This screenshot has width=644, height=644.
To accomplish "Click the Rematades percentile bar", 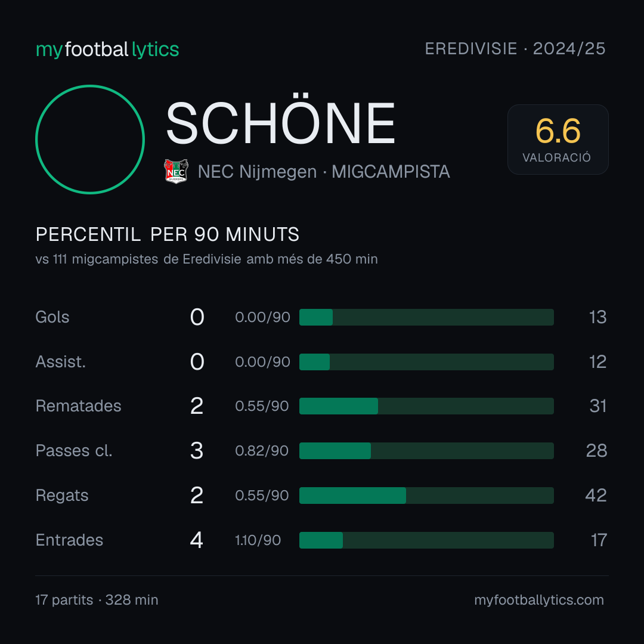I will click(x=426, y=406).
